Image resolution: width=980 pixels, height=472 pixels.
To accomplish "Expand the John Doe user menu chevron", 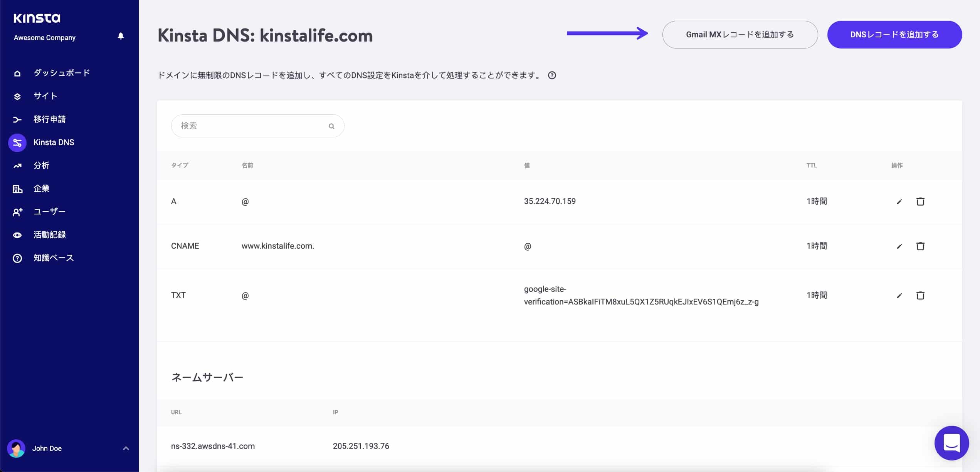I will pyautogui.click(x=126, y=449).
